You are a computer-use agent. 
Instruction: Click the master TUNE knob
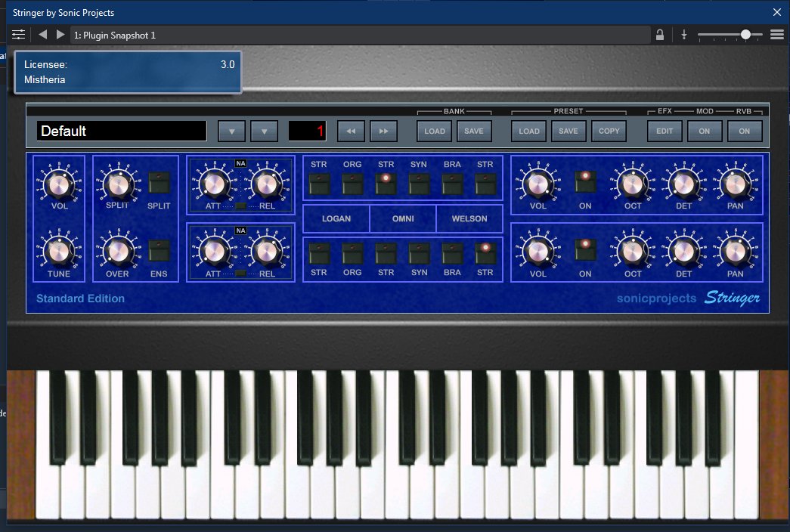pyautogui.click(x=59, y=251)
